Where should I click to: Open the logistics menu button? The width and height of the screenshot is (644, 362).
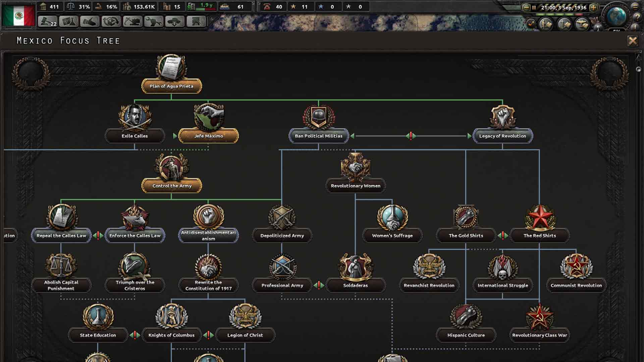tap(196, 21)
